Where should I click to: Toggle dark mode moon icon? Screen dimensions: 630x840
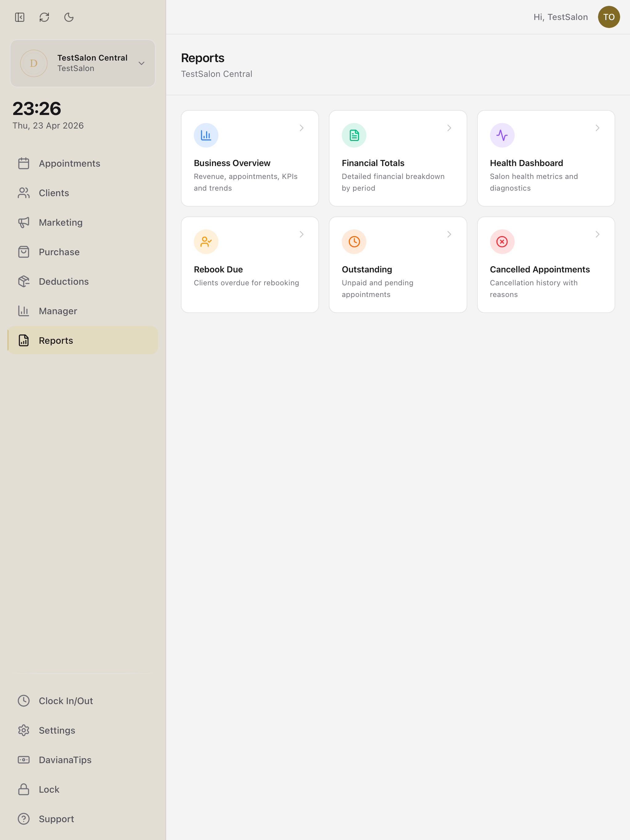point(69,17)
